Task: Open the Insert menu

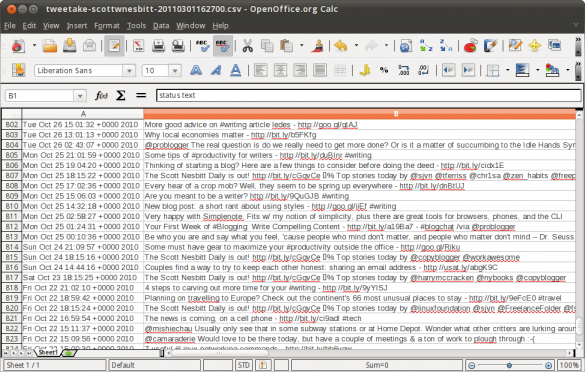Action: [77, 26]
